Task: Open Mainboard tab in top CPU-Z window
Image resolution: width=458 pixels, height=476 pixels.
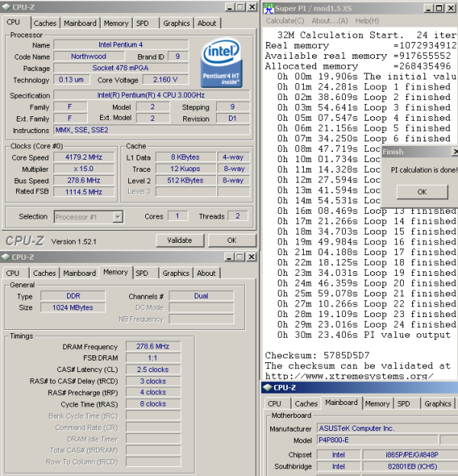Action: [x=80, y=24]
